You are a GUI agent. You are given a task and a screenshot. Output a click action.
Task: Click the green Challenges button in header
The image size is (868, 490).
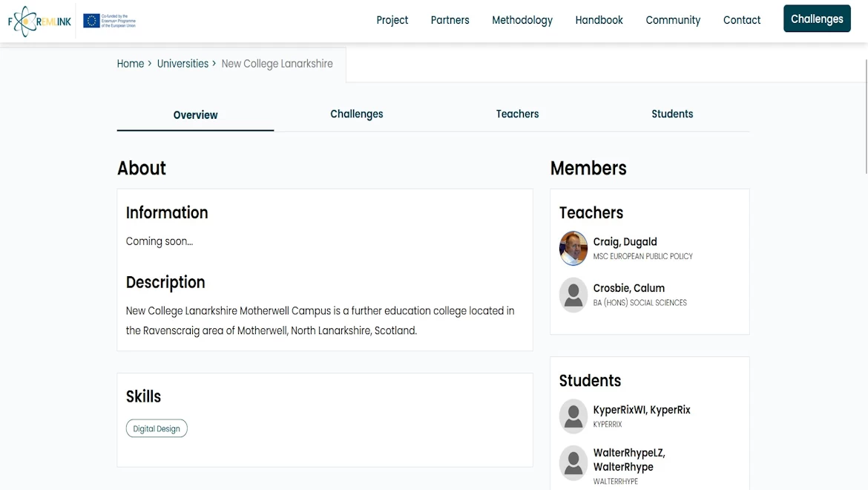(817, 19)
